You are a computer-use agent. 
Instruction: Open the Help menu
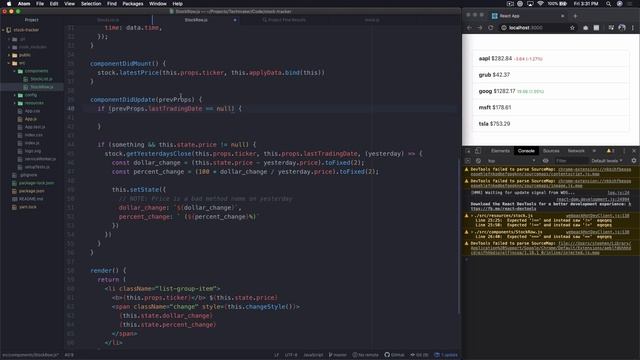pyautogui.click(x=178, y=4)
